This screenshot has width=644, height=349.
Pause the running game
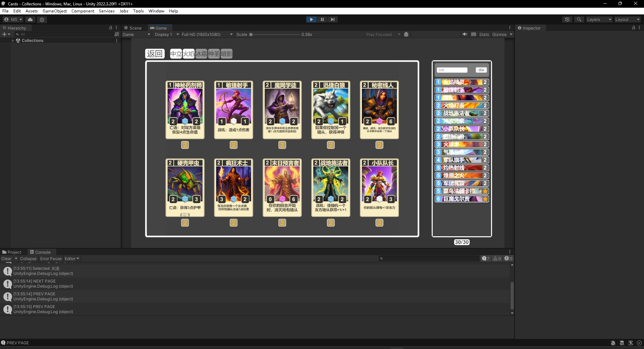pos(322,19)
